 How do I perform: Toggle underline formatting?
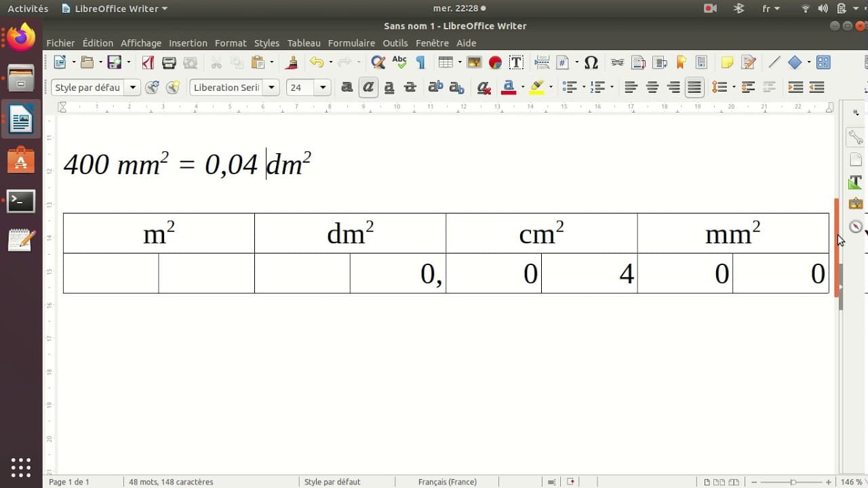pos(389,87)
